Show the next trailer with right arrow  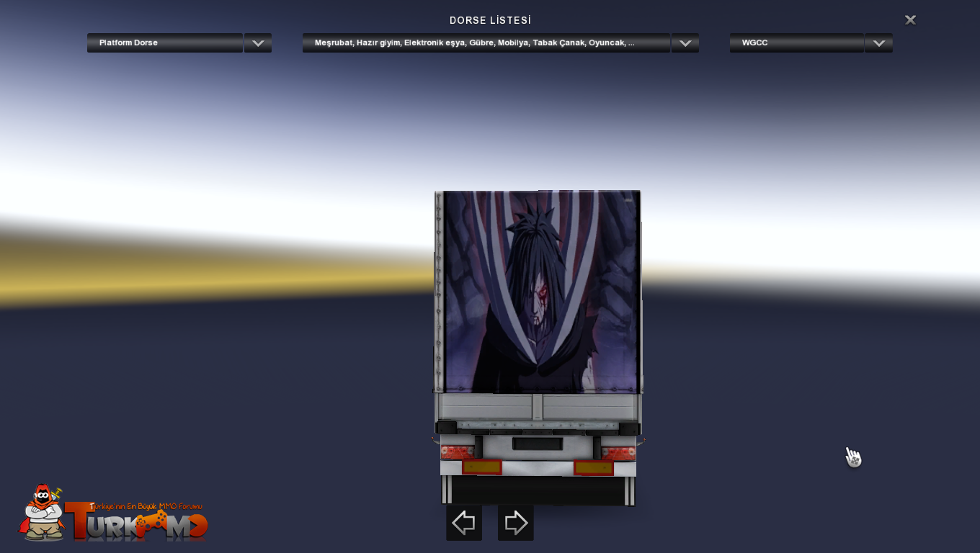tap(516, 523)
